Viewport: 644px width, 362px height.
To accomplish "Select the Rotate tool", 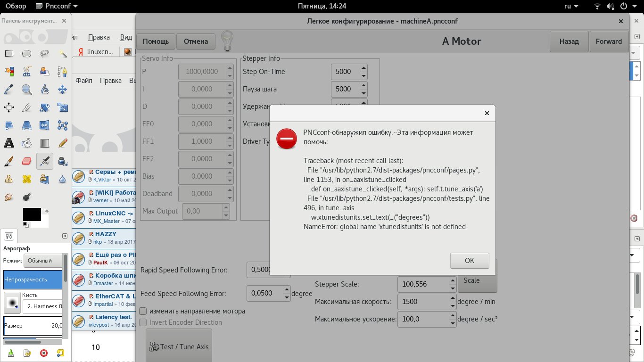I will (45, 107).
